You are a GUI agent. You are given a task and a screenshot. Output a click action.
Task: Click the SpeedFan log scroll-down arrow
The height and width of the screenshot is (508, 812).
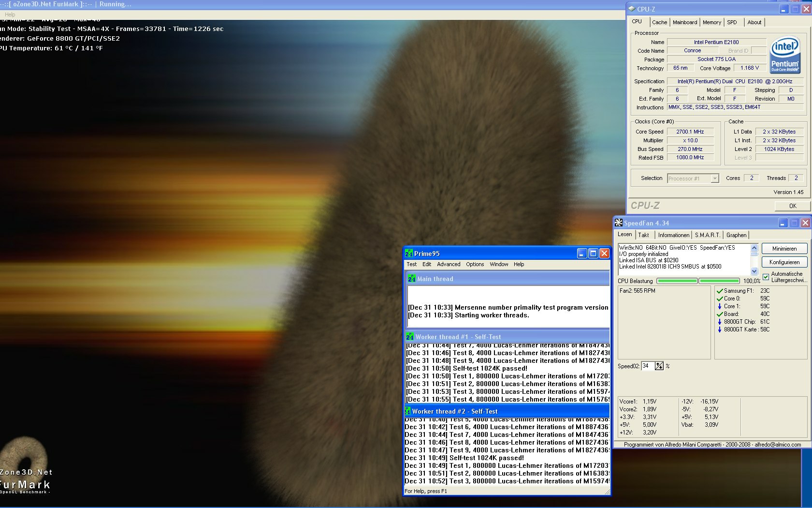[754, 271]
